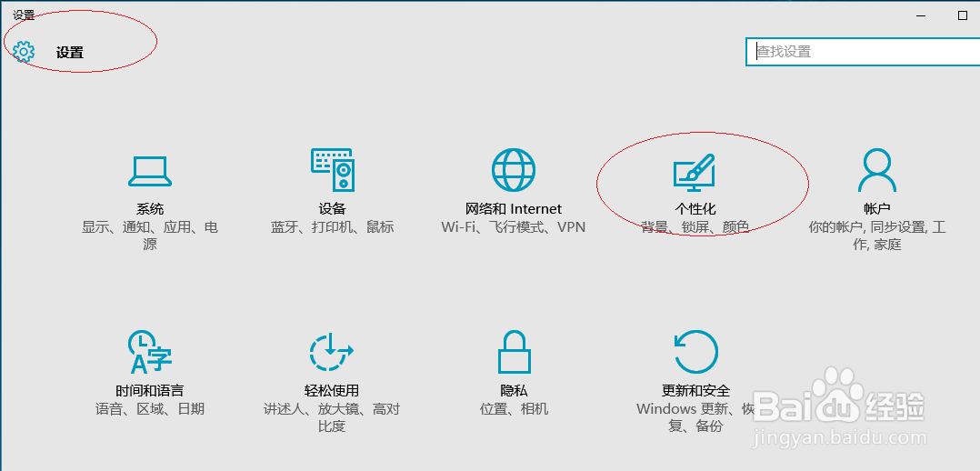The width and height of the screenshot is (980, 471).
Task: Open the 轻松使用 dashed circle icon
Action: tap(332, 352)
